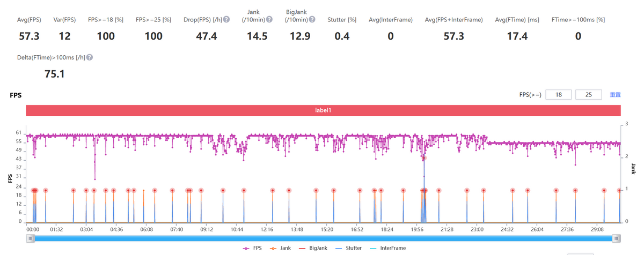The height and width of the screenshot is (255, 644).
Task: Click the 10:44 time axis label
Action: click(x=237, y=229)
